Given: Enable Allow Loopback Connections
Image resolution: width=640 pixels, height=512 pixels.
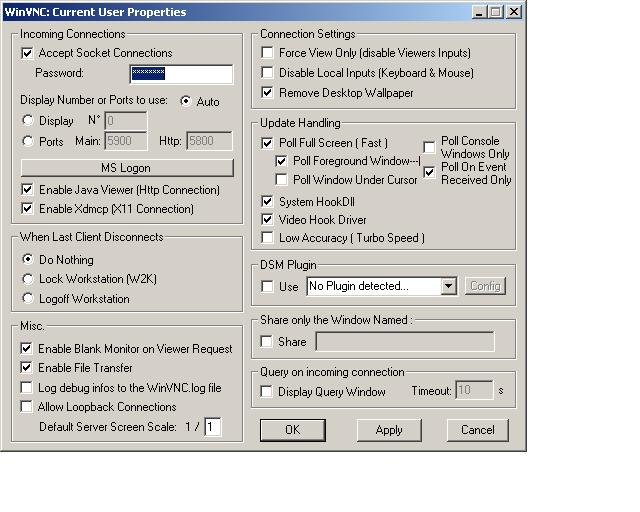Looking at the screenshot, I should [27, 407].
